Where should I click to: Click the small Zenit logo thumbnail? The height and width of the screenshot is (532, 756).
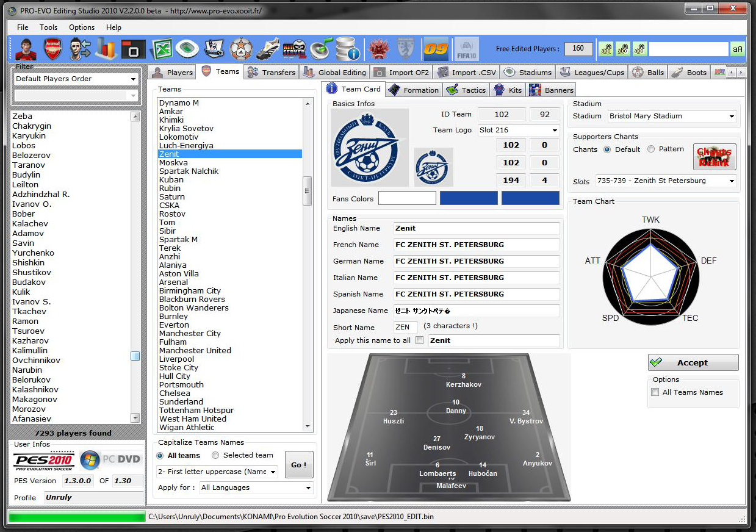coord(433,167)
